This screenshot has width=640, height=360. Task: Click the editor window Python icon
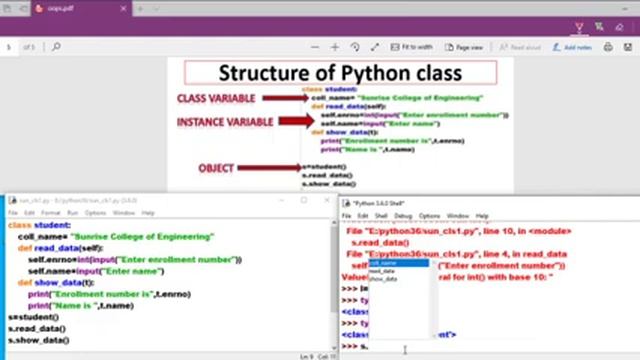13,200
